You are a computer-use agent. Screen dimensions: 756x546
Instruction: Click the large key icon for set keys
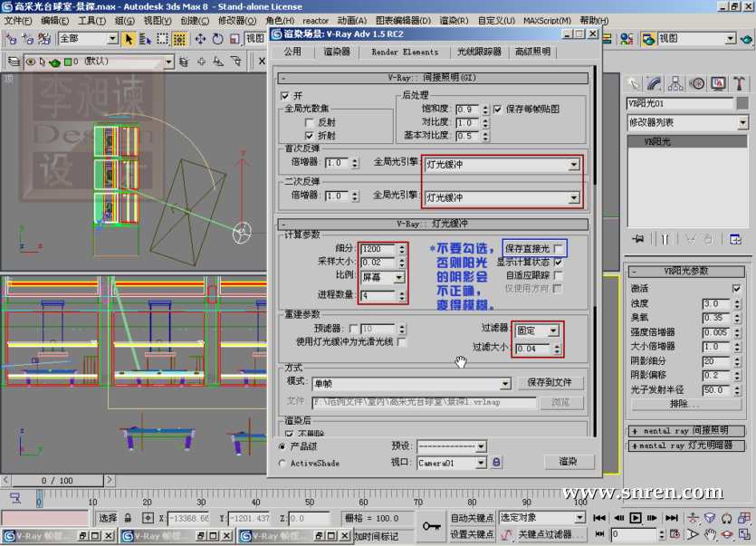(x=432, y=526)
